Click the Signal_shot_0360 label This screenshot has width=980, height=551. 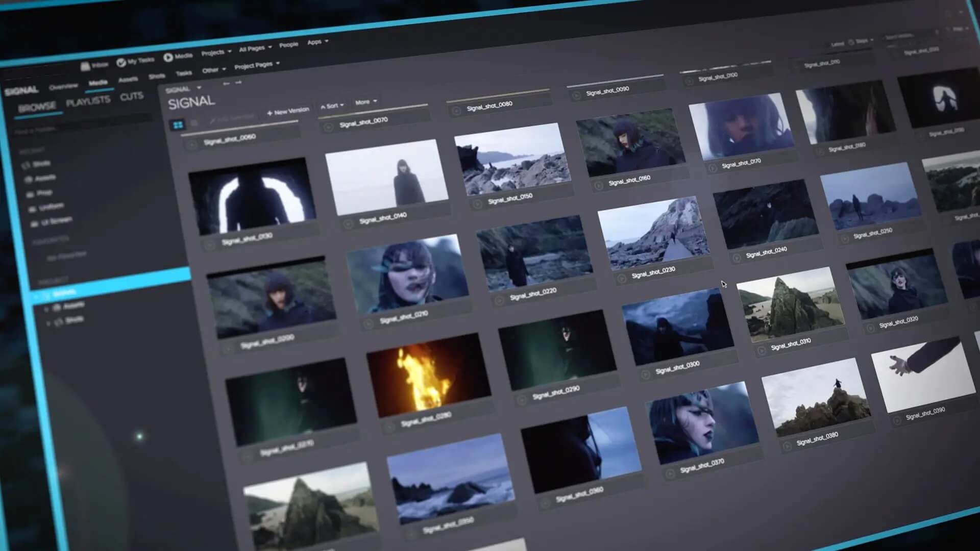(579, 494)
